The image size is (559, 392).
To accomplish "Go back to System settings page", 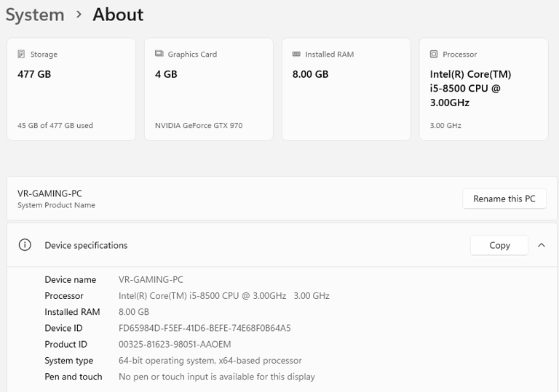I will click(x=35, y=15).
